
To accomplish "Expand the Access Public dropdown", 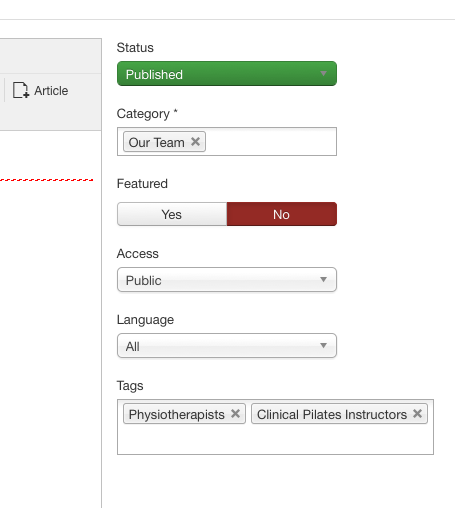I will coord(227,279).
